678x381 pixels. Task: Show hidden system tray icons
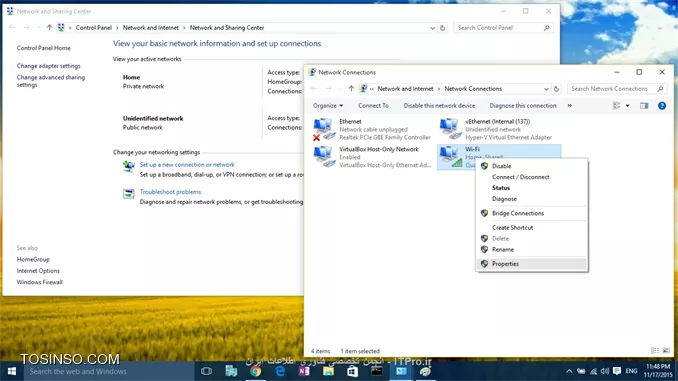pyautogui.click(x=569, y=371)
